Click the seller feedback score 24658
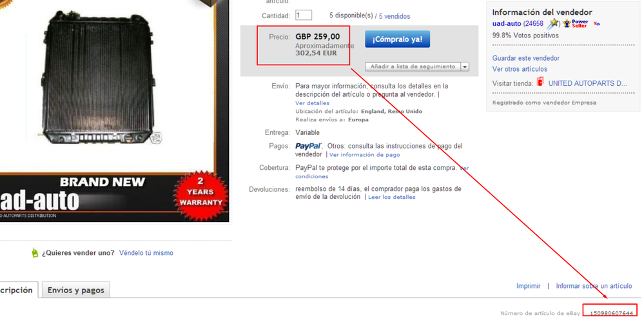644x317 pixels. pyautogui.click(x=535, y=24)
